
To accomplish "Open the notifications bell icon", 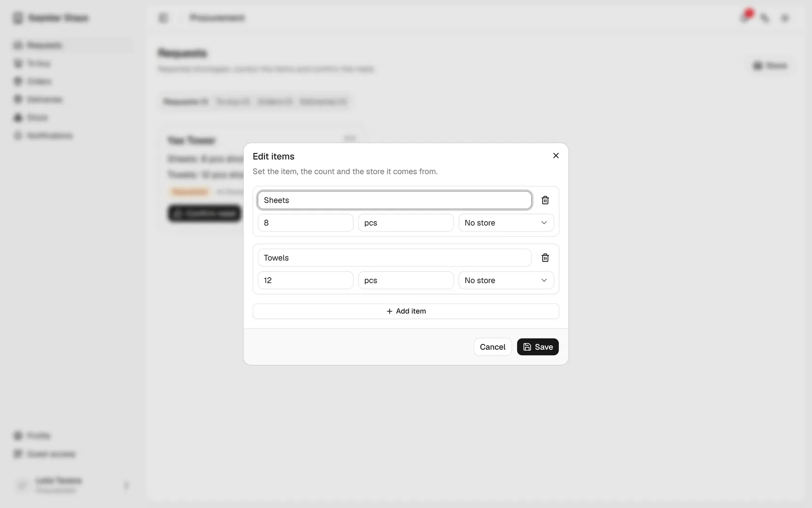I will click(745, 18).
